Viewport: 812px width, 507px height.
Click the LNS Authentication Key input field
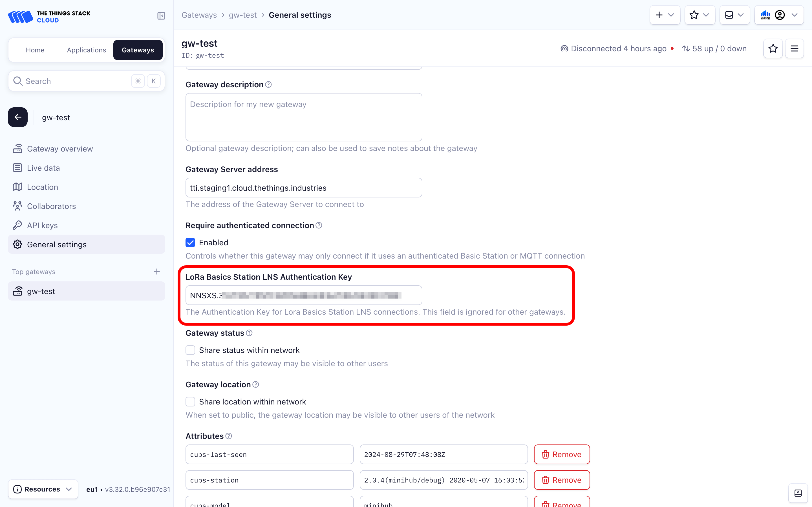[304, 295]
